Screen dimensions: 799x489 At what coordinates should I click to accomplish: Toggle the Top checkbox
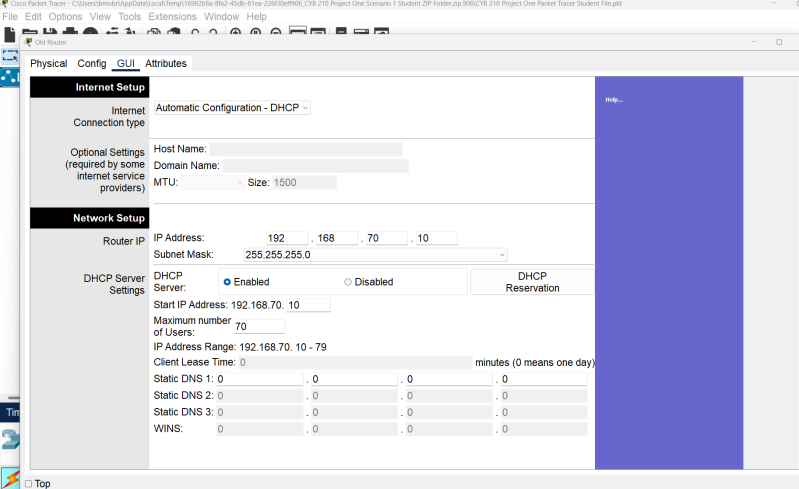(28, 483)
